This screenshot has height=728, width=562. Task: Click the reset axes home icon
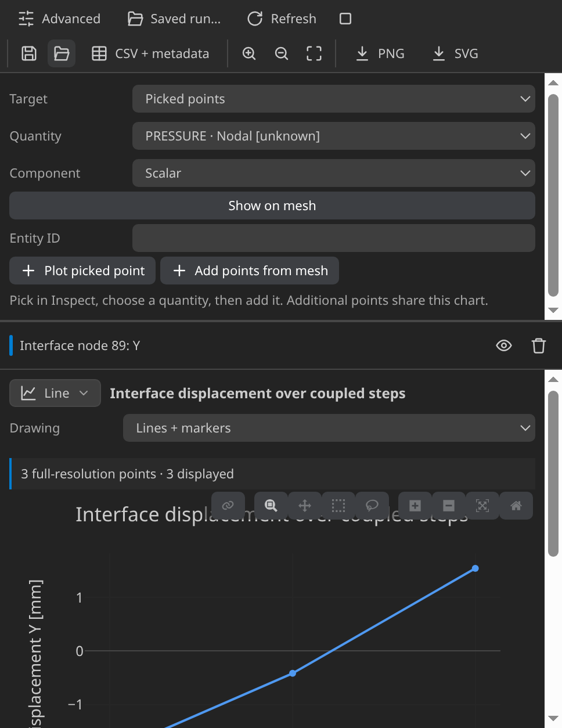[x=516, y=505]
